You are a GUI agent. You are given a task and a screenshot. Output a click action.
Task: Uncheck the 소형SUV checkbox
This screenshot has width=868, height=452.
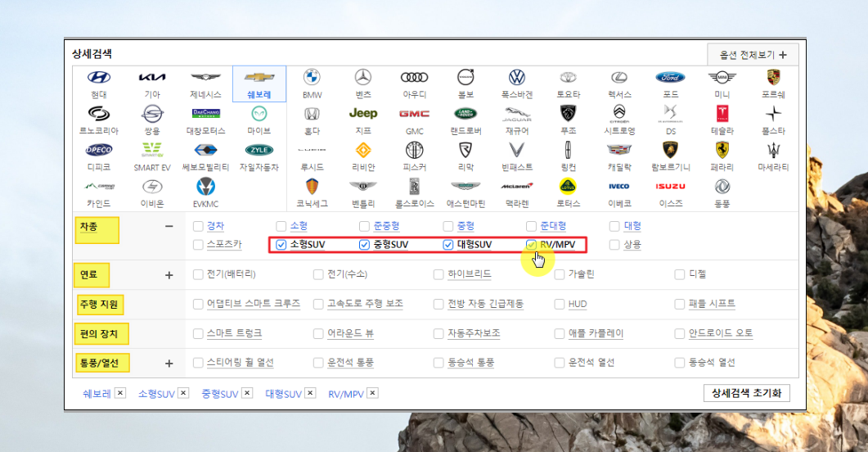pyautogui.click(x=281, y=244)
